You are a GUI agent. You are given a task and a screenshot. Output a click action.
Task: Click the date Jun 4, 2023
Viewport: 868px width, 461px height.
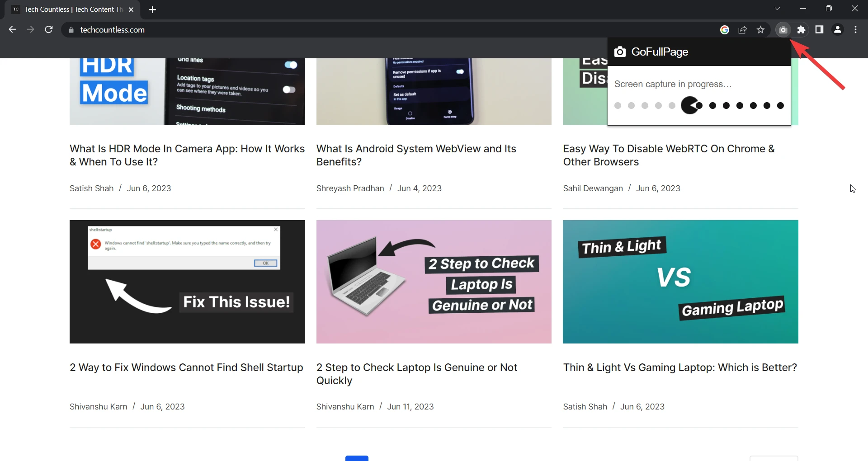coord(420,188)
